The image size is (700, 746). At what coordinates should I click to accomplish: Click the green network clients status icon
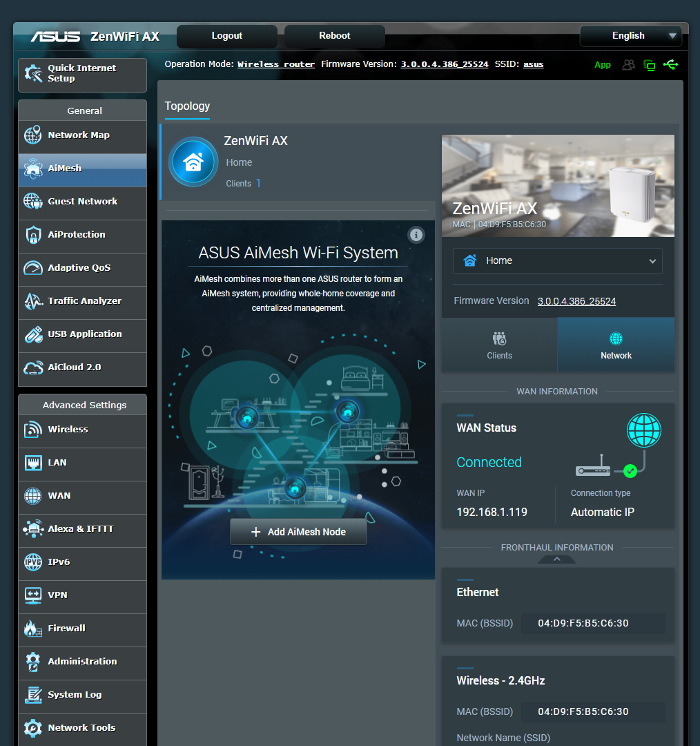[x=649, y=65]
